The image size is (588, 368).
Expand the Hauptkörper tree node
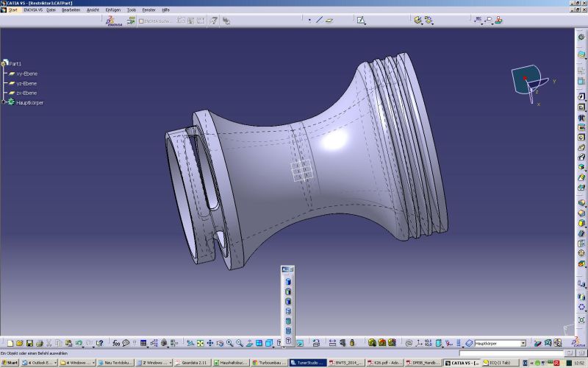4,102
